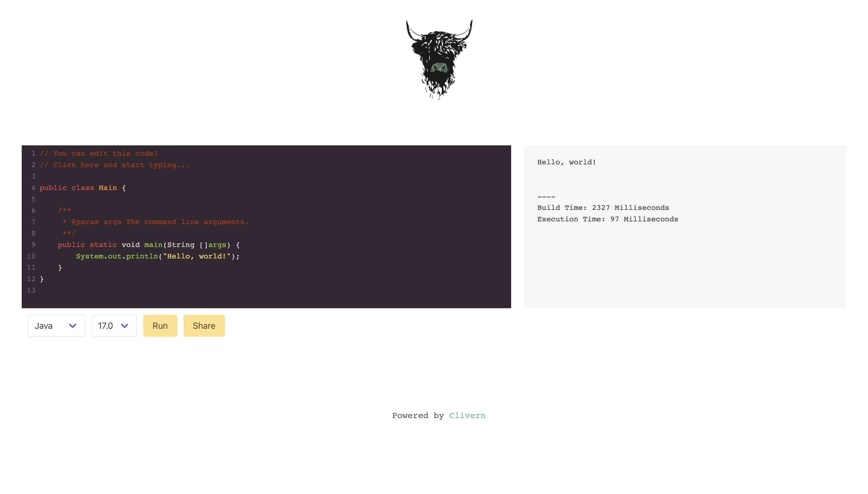Click the Hello, world! output text

[566, 162]
